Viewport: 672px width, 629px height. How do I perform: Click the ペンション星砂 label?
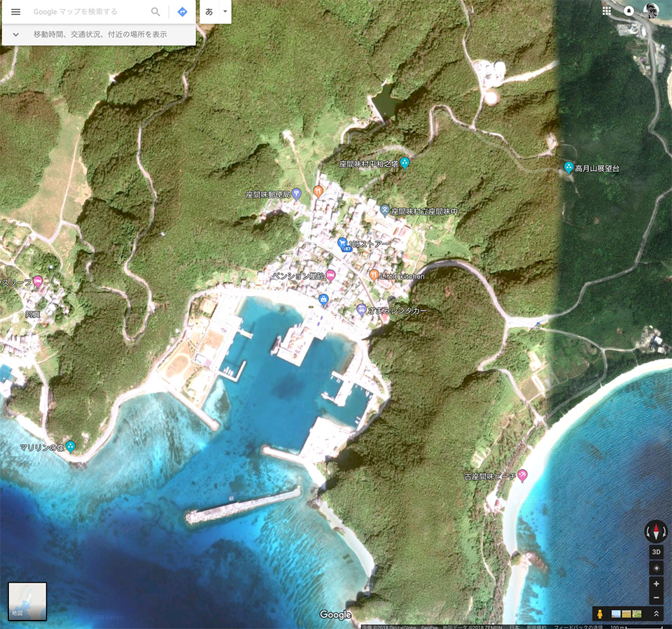[298, 276]
